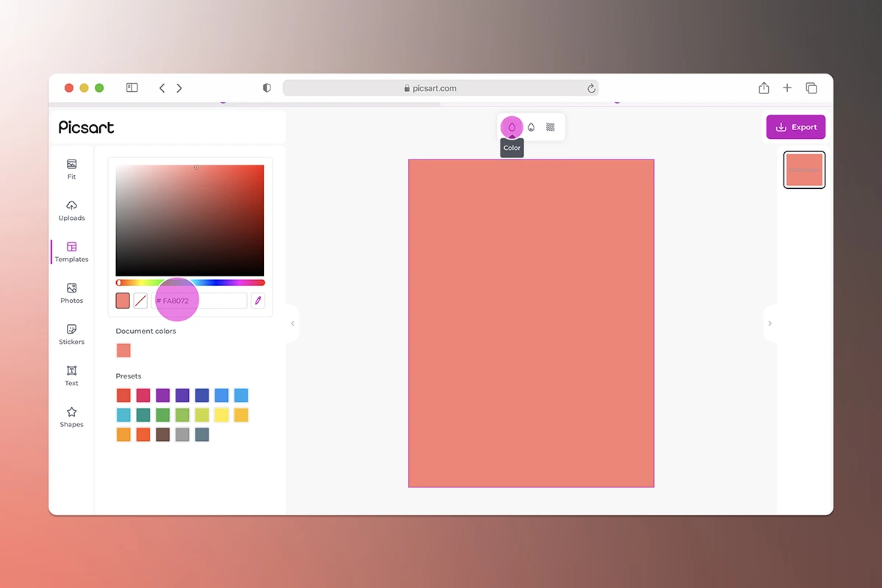Select the Color fill option in the toolbar
882x588 pixels.
[512, 126]
